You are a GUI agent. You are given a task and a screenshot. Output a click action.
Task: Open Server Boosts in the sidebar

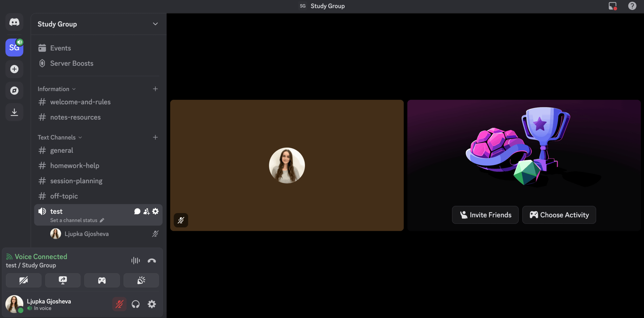[x=98, y=63]
